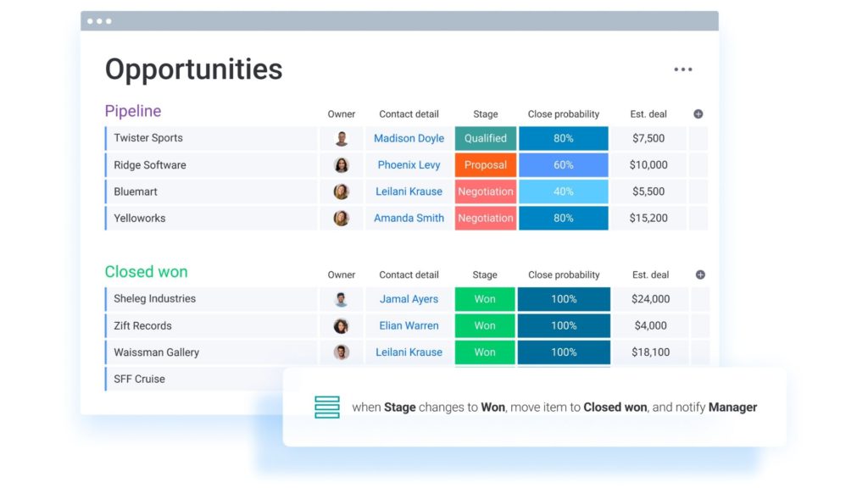This screenshot has height=488, width=868.
Task: Select the Sheleg Industries item name
Action: 154,299
